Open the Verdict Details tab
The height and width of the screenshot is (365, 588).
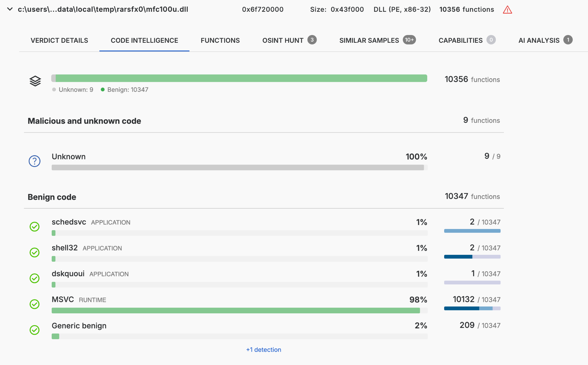(x=59, y=40)
